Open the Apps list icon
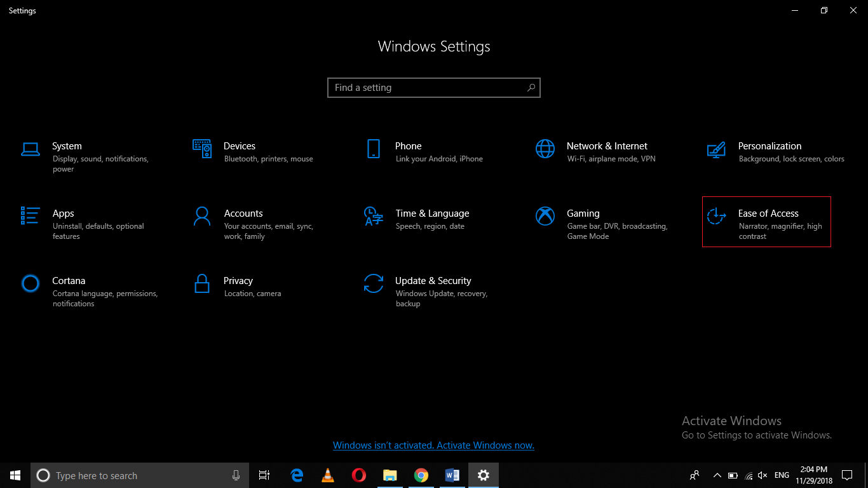The width and height of the screenshot is (868, 488). point(31,215)
